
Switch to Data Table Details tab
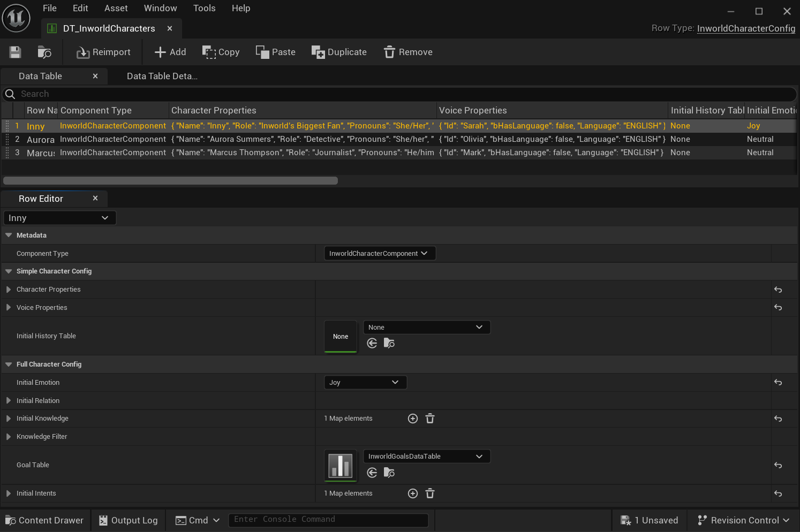pos(162,76)
